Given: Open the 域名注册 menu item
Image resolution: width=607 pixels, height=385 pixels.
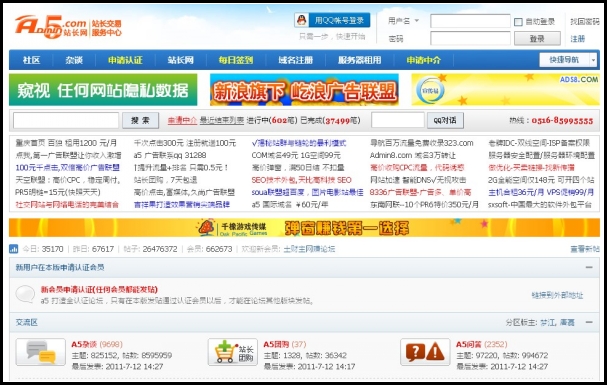Looking at the screenshot, I should (x=295, y=60).
